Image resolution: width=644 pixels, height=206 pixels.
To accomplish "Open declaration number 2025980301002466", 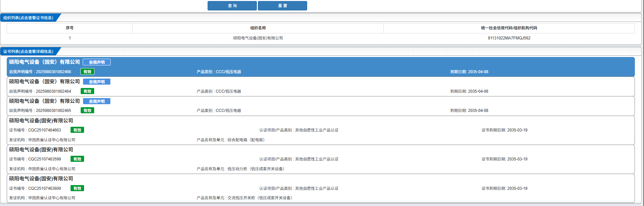I will tap(53, 72).
